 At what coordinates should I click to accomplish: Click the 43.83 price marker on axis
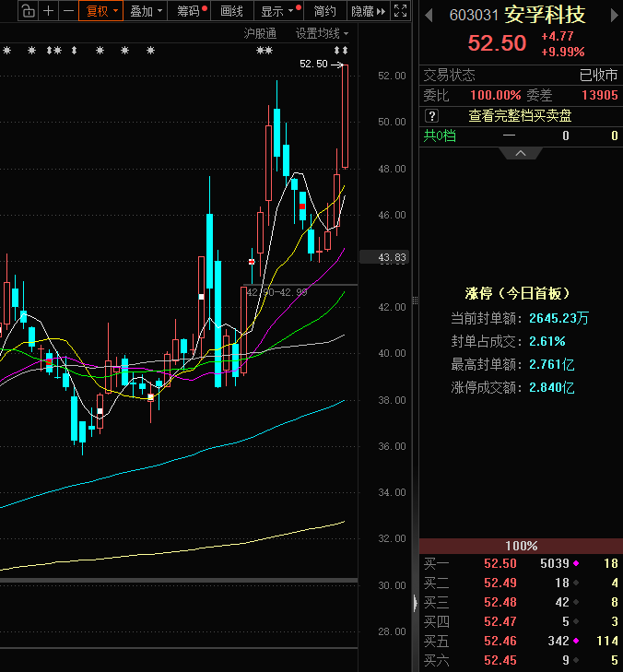tap(392, 258)
